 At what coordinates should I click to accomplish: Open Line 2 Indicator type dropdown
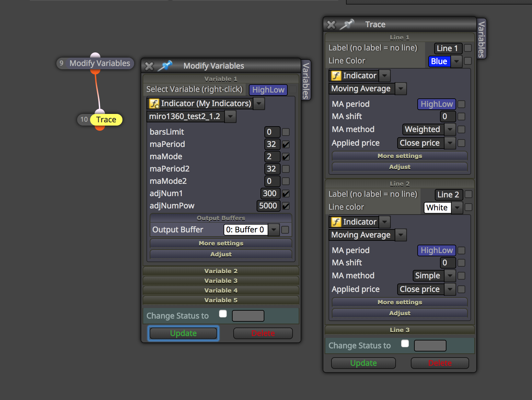385,222
